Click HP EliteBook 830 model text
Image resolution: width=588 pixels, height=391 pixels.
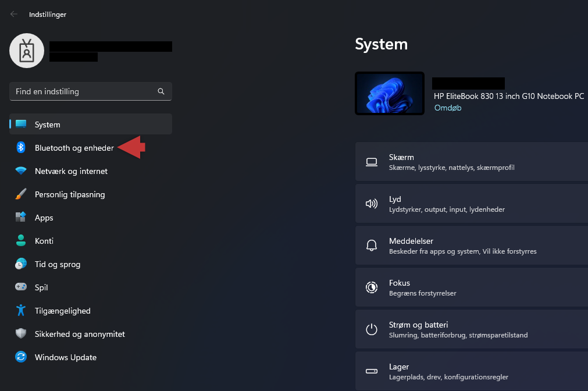point(509,96)
